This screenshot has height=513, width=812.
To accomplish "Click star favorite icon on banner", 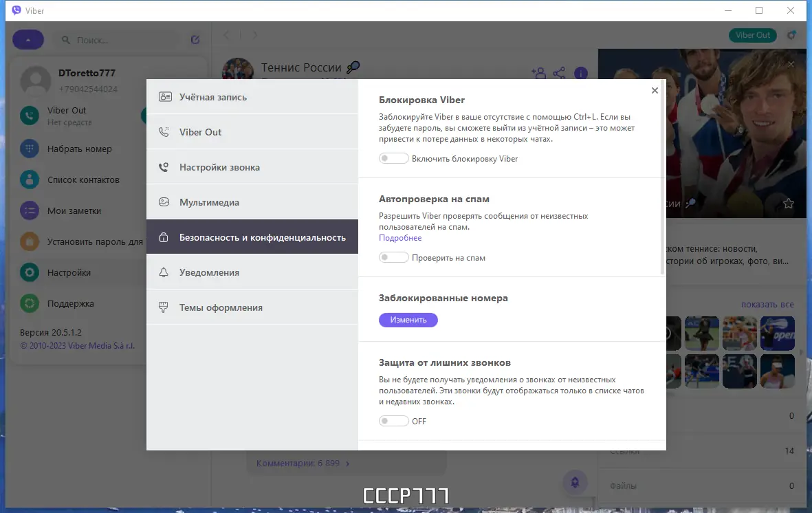I will (x=788, y=203).
